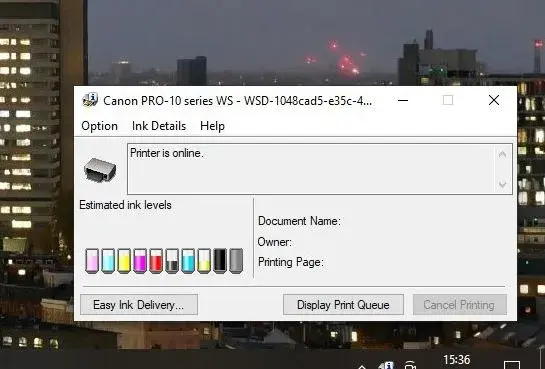Viewport: 545px width, 369px height.
Task: Click the full black ink tank icon
Action: click(220, 261)
